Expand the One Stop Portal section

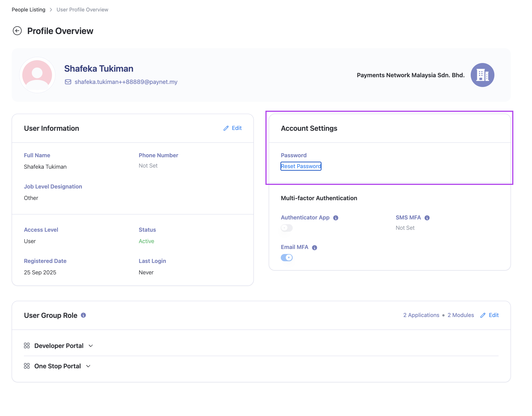(88, 366)
